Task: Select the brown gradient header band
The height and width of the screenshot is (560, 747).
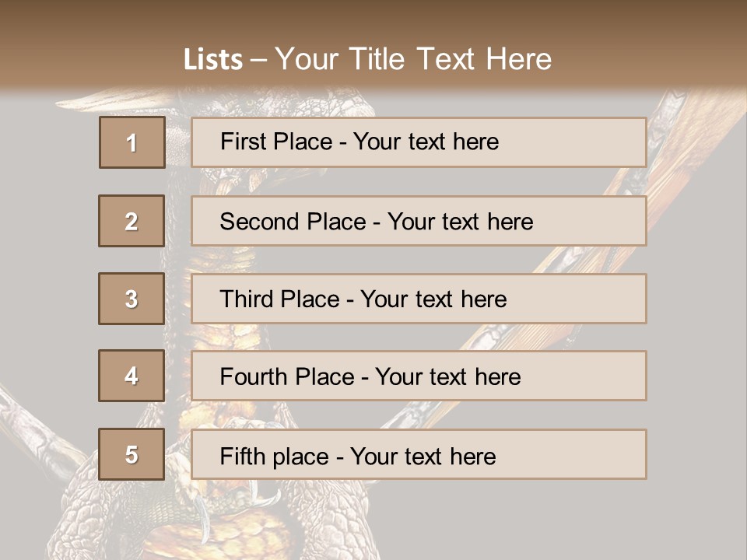Action: 373,45
